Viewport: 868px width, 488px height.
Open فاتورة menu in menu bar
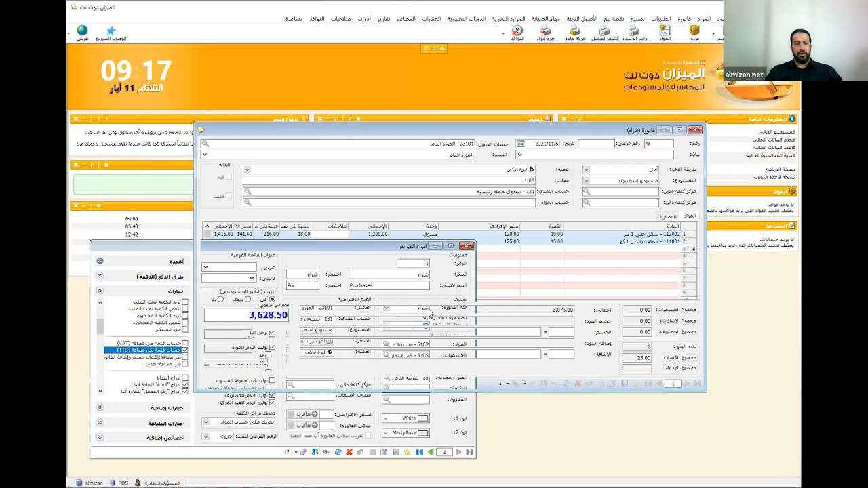(x=684, y=19)
